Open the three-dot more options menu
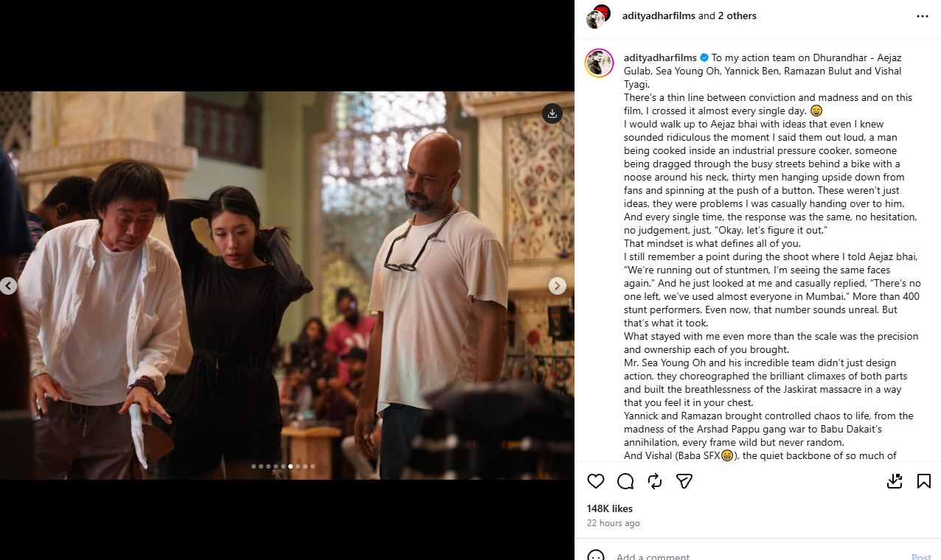The image size is (941, 560). pos(923,15)
